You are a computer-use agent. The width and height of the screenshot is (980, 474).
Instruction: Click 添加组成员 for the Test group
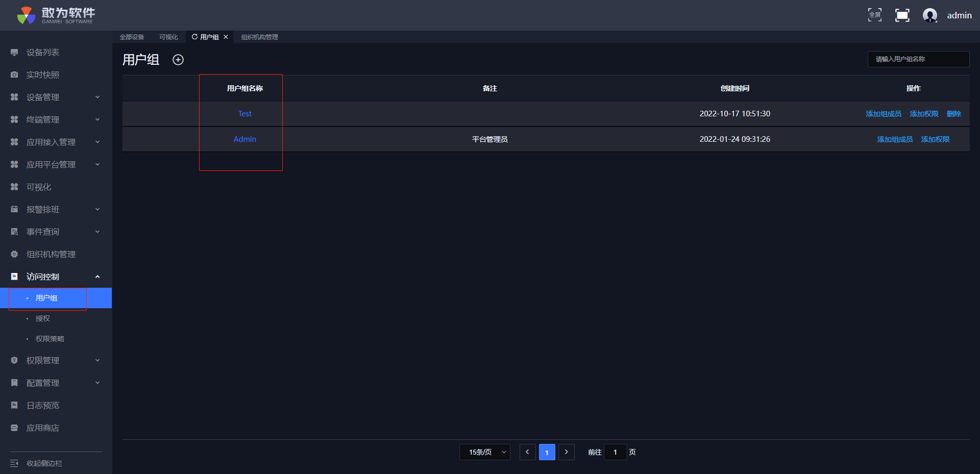click(884, 114)
